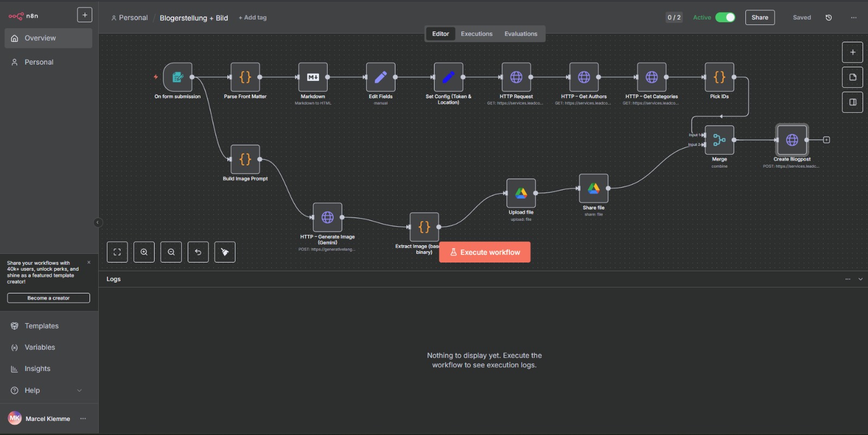Toggle the Active workflow switch
The image size is (868, 435).
[725, 17]
